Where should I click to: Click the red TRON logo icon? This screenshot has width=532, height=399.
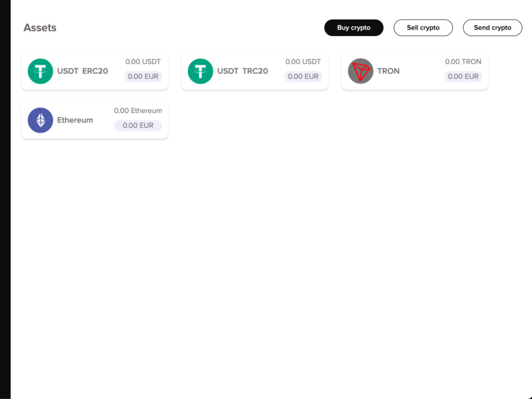360,71
